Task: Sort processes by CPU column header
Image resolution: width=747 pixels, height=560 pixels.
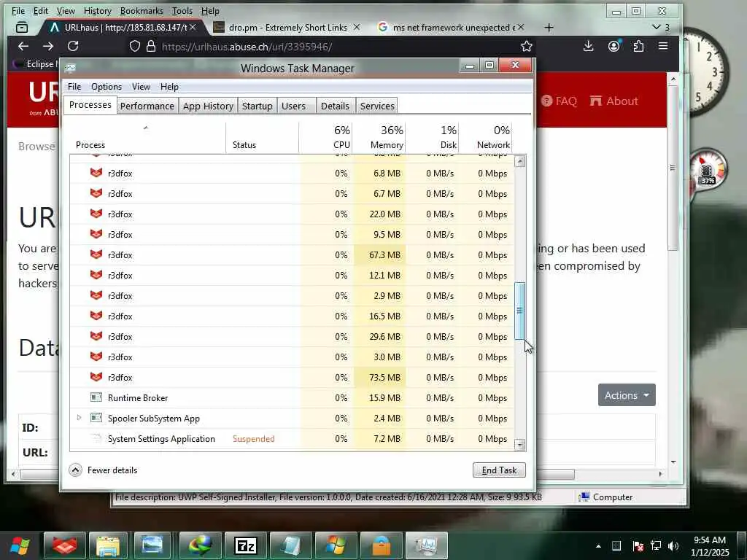Action: pyautogui.click(x=326, y=138)
